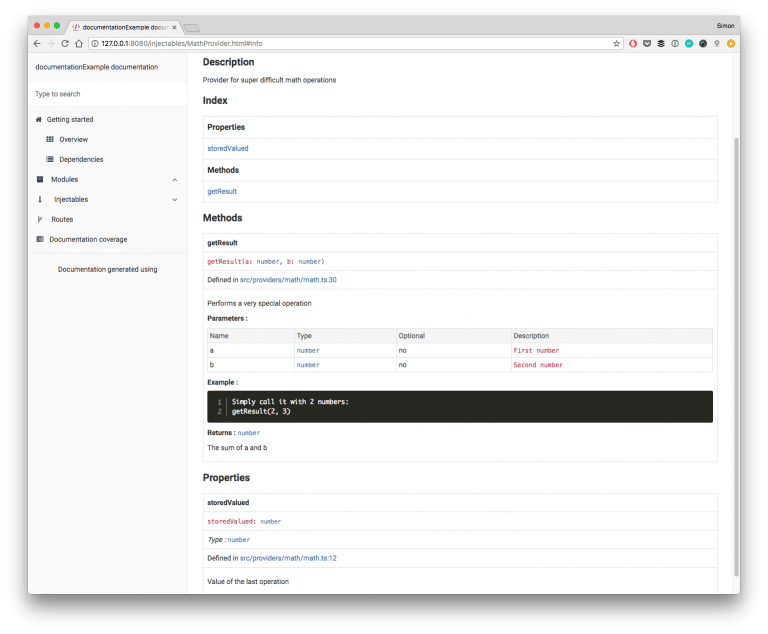Switch to the documentationExample browser tab
The height and width of the screenshot is (634, 768).
tap(122, 27)
